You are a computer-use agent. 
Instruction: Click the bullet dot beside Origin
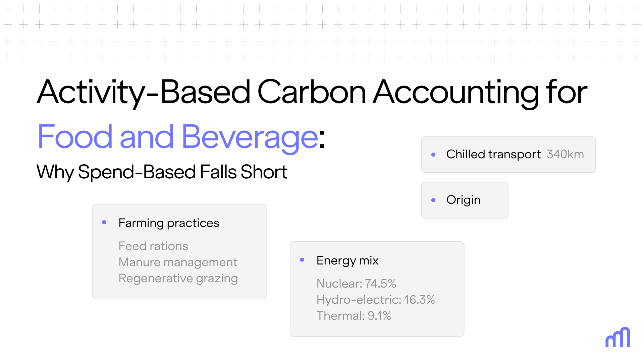click(x=433, y=200)
